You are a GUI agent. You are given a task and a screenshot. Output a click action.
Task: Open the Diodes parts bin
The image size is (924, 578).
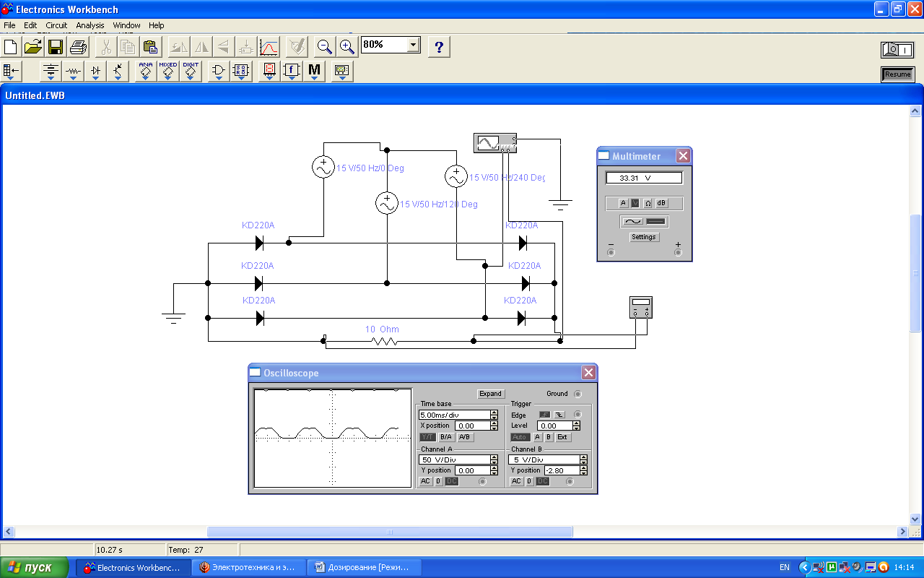pos(95,72)
